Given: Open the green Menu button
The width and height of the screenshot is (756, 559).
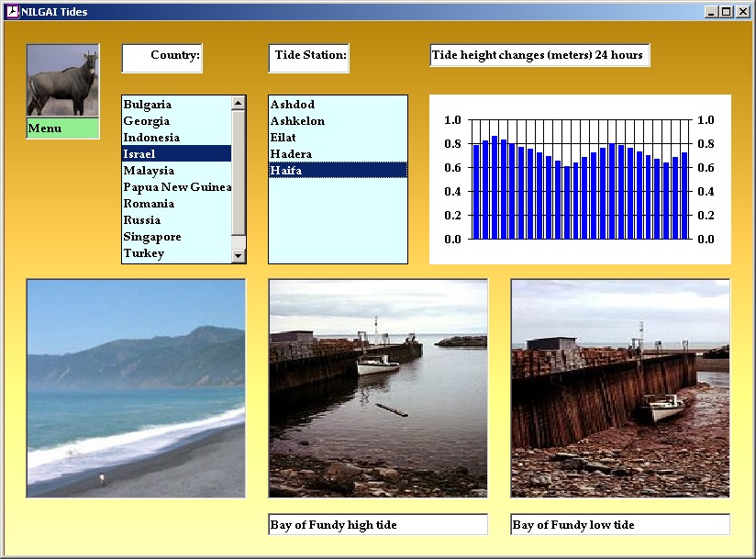Looking at the screenshot, I should point(62,129).
